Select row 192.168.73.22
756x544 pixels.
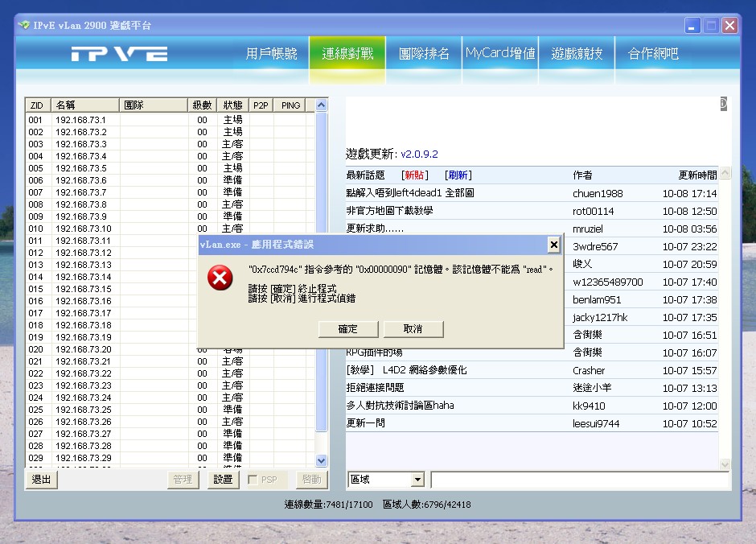tap(171, 373)
